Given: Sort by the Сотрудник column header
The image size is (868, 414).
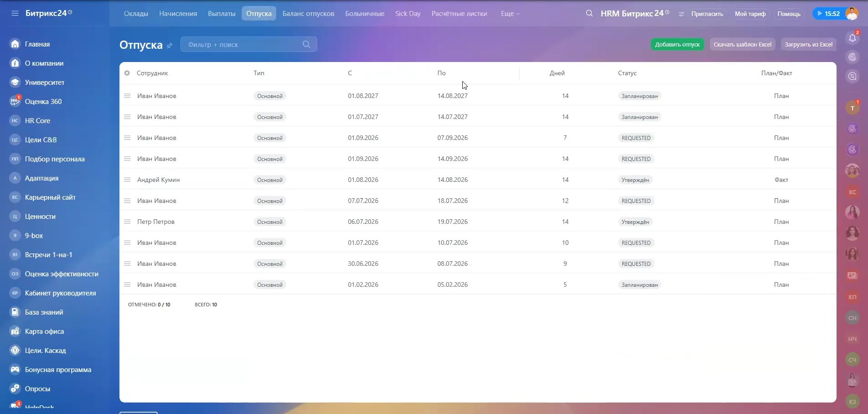Looking at the screenshot, I should click(152, 73).
